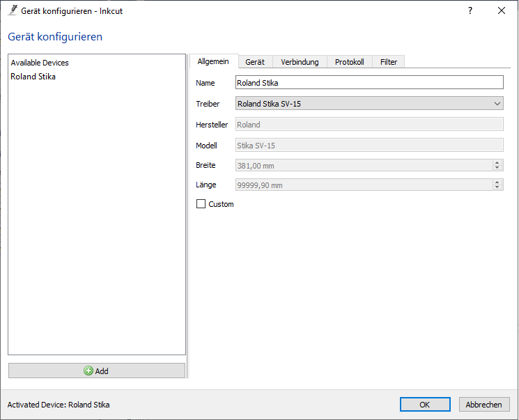519x420 pixels.
Task: Increase Breite value with up arrow
Action: pos(497,163)
